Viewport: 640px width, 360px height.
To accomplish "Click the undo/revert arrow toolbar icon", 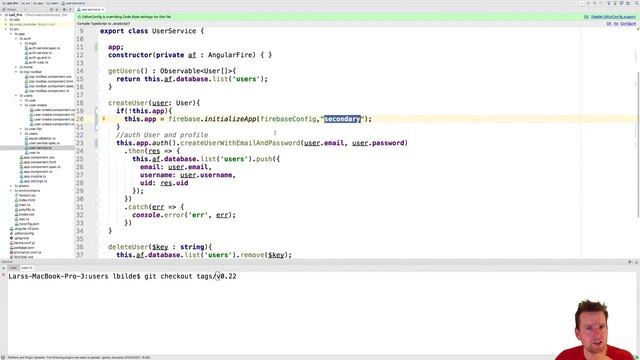I will pos(627,3).
